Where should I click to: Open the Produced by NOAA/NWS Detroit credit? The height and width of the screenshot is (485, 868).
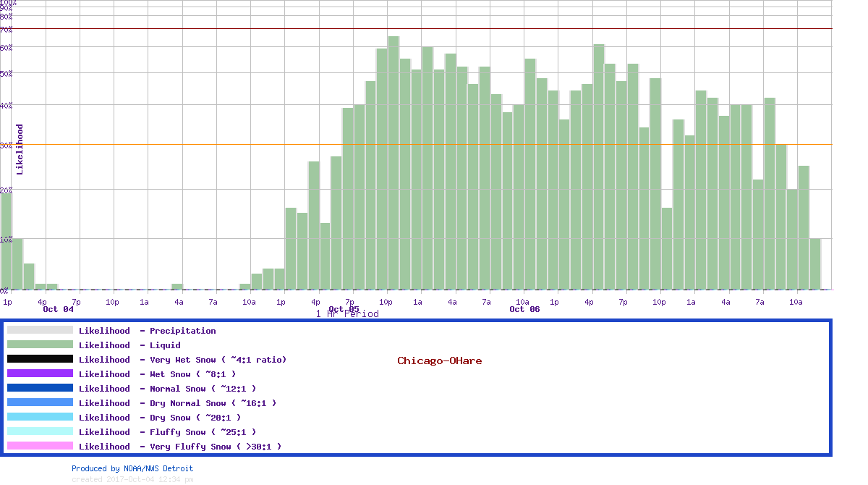click(x=132, y=468)
